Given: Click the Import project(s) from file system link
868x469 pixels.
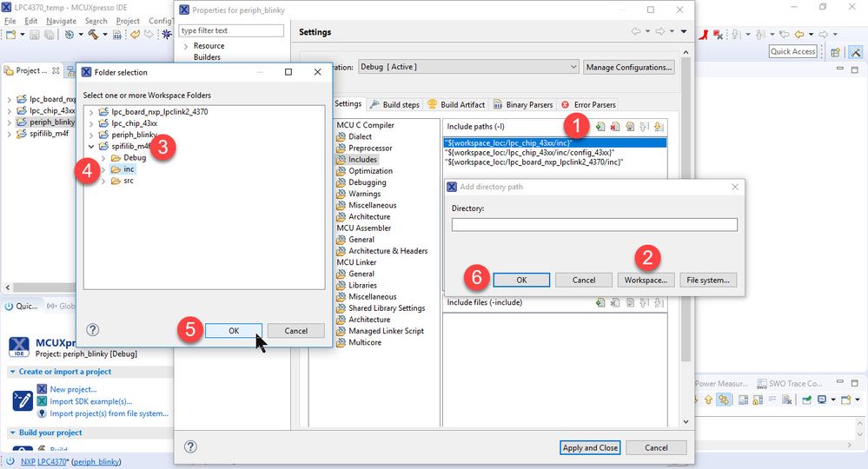Looking at the screenshot, I should coord(109,413).
